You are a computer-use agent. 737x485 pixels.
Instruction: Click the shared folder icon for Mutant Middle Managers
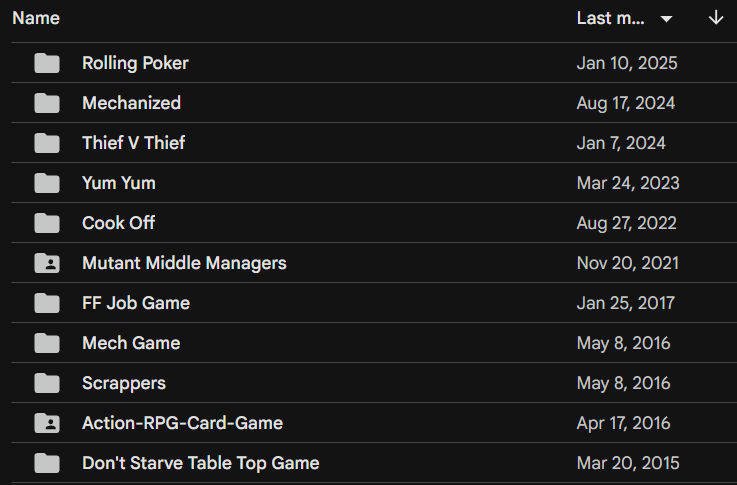click(x=47, y=263)
